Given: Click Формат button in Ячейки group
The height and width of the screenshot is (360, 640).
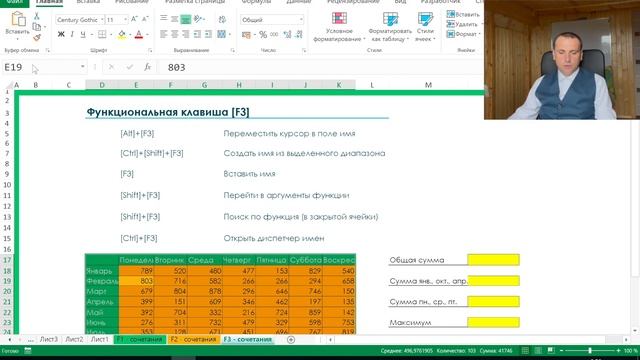Looking at the screenshot, I should (x=462, y=34).
